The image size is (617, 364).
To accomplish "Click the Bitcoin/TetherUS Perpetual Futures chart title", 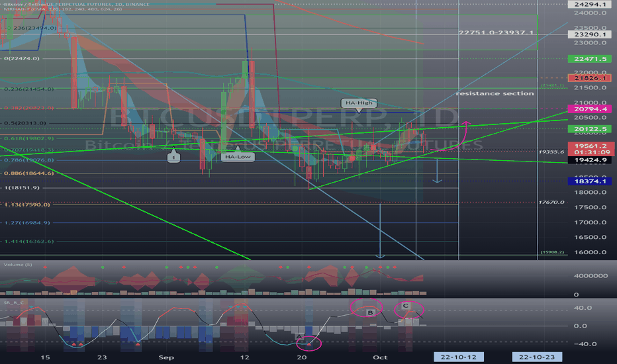I will click(x=77, y=5).
